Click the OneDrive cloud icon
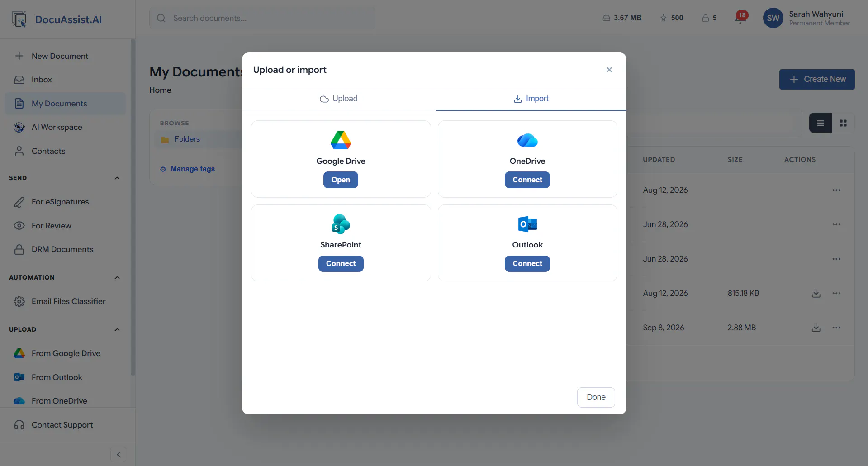868x466 pixels. click(527, 140)
